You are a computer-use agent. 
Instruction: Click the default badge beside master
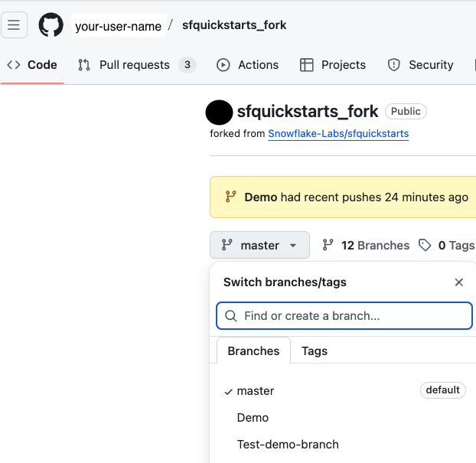point(442,390)
